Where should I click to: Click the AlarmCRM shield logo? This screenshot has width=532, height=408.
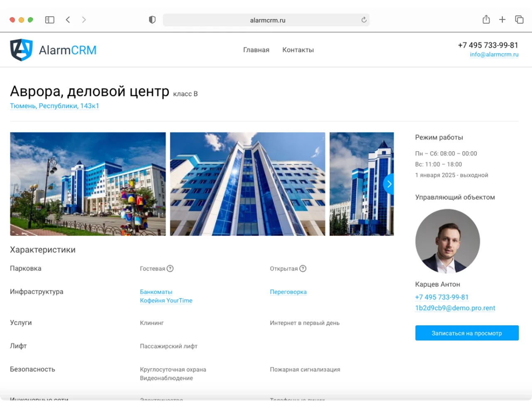[21, 50]
